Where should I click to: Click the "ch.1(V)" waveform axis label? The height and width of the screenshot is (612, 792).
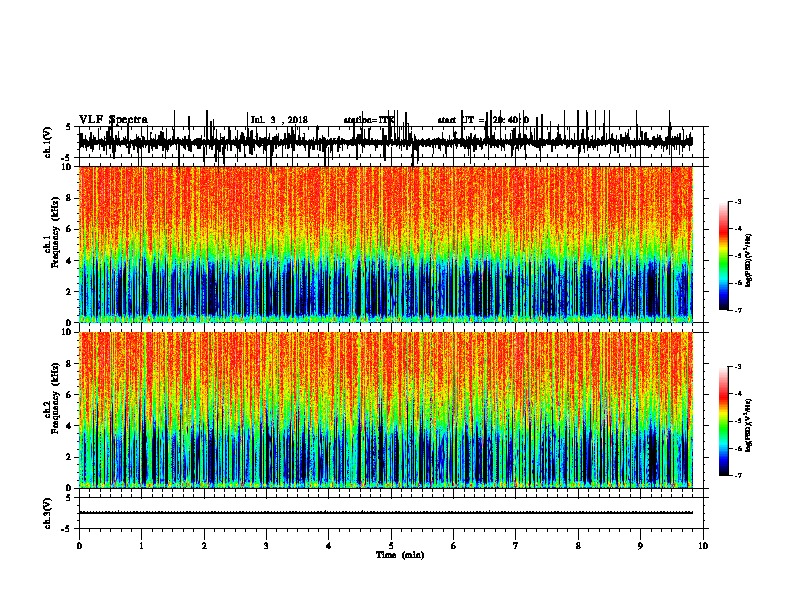tap(48, 142)
